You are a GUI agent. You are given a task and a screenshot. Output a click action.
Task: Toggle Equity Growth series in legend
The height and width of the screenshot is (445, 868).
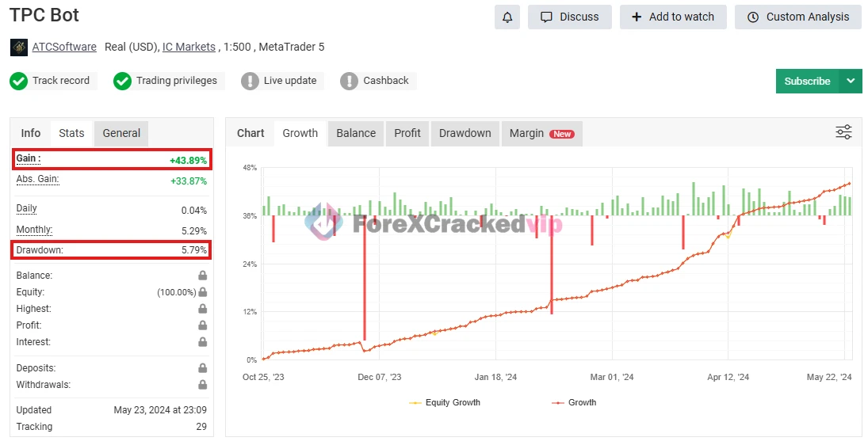(445, 402)
